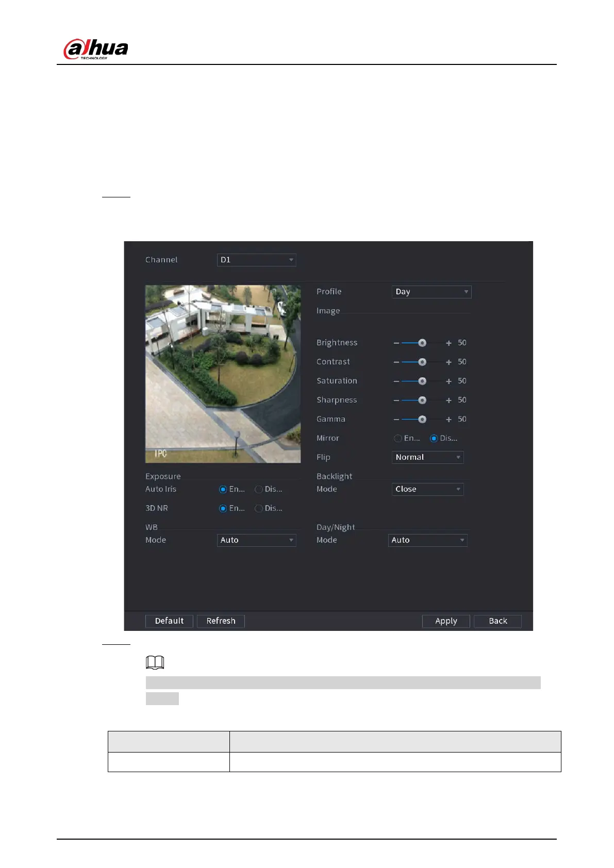Viewport: 614px width, 868px height.
Task: Click the open-book note icon
Action: 155,662
